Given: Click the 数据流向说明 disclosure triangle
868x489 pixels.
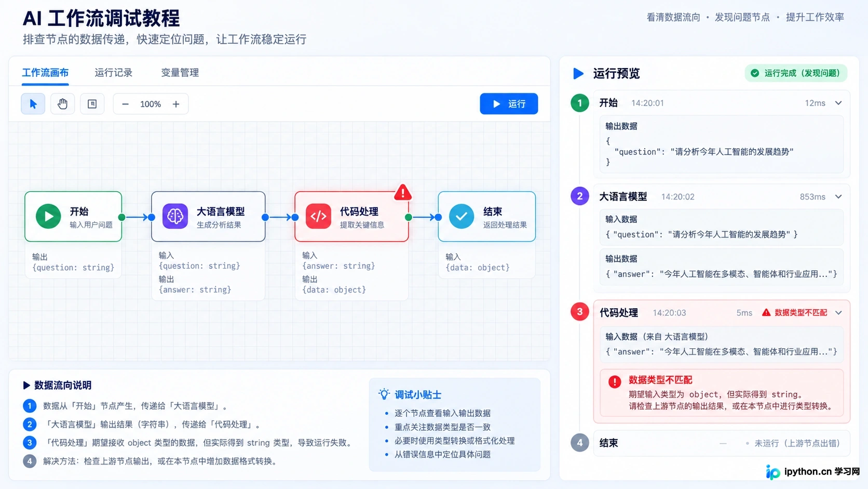Looking at the screenshot, I should point(26,385).
